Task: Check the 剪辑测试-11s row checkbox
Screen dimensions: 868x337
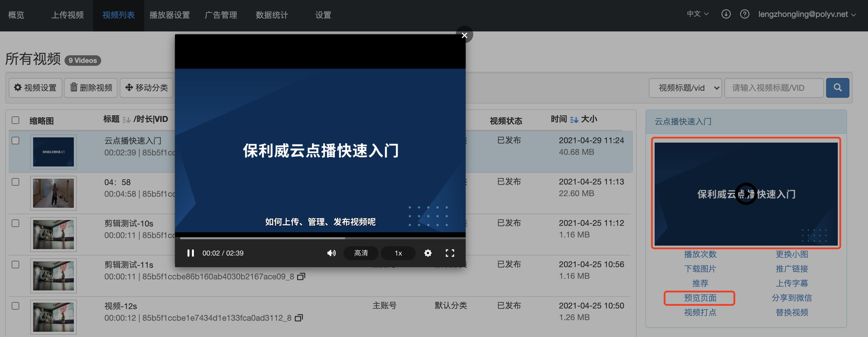Action: pyautogui.click(x=15, y=265)
